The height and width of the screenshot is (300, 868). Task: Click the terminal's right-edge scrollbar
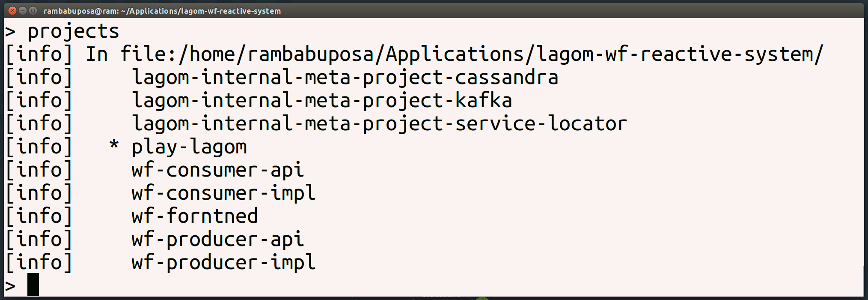tap(863, 281)
